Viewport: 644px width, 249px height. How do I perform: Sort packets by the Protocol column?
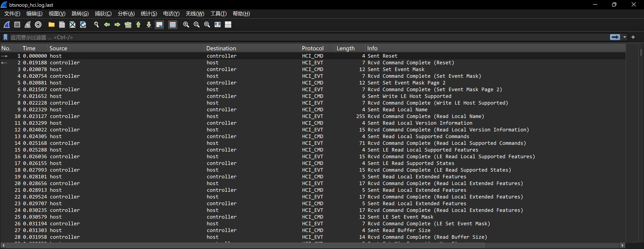coord(313,48)
